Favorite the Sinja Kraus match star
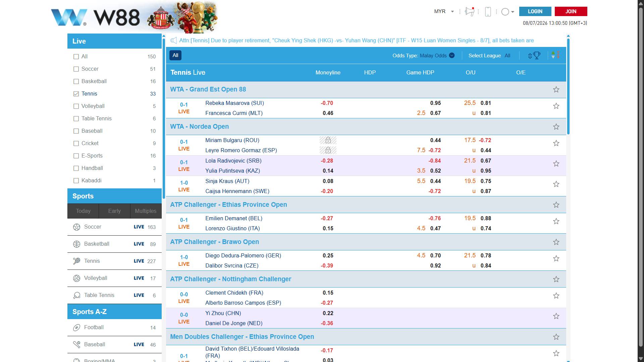 point(556,184)
